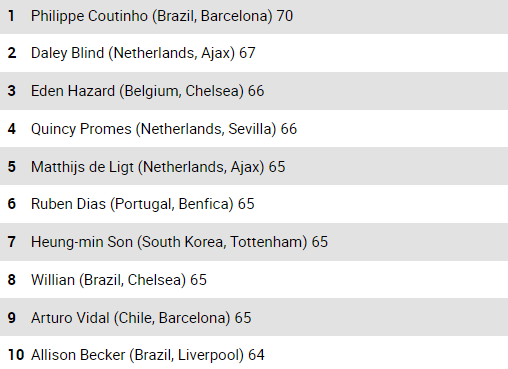Click rank number 10

pyautogui.click(x=16, y=355)
